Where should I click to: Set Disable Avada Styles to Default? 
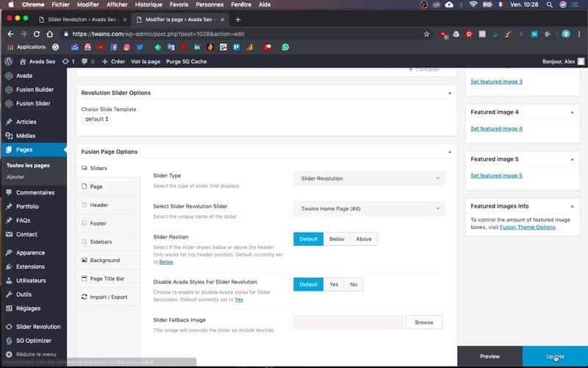click(308, 284)
